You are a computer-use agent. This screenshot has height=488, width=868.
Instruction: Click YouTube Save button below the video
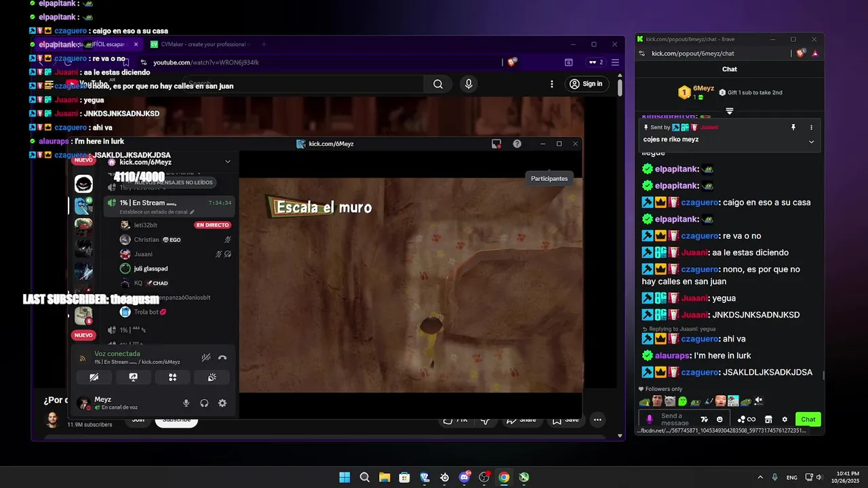tap(566, 420)
